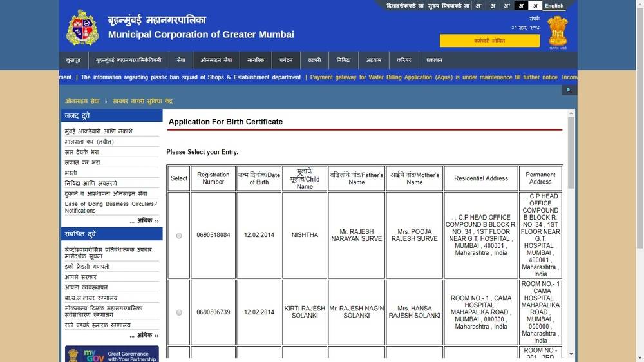Switch to white standard theme अ

click(535, 6)
